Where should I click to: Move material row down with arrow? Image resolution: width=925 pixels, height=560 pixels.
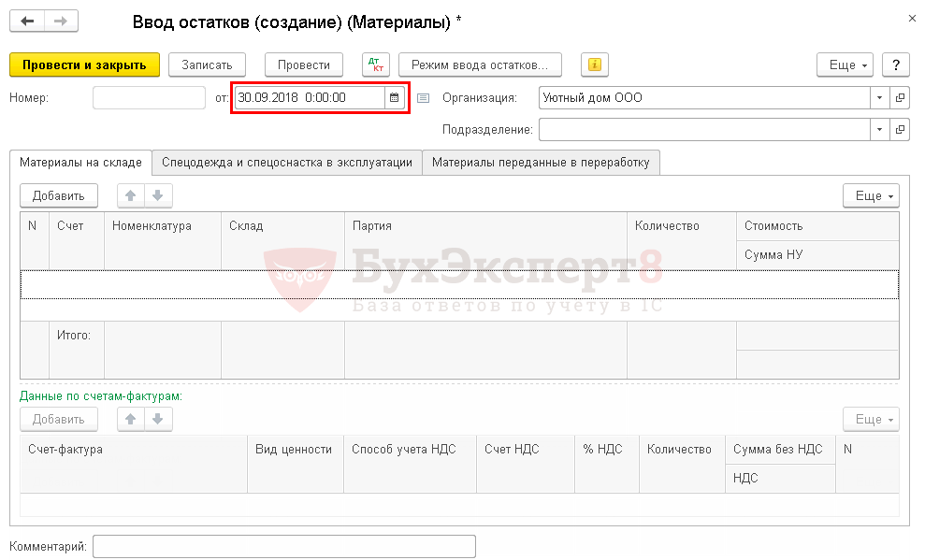point(158,195)
